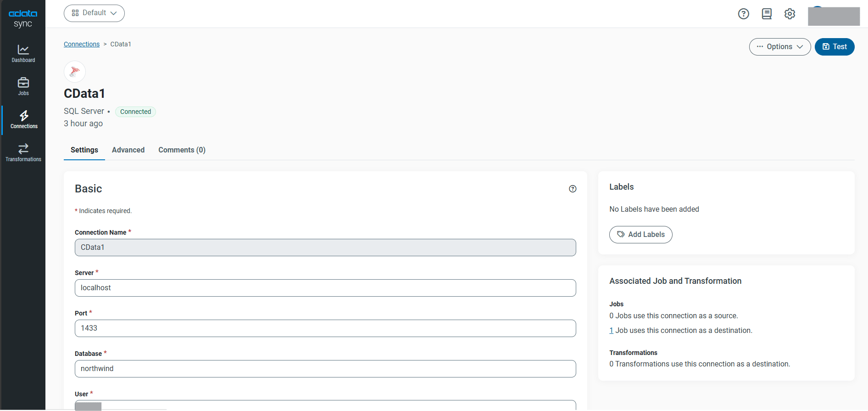Open Transformations in the sidebar

(23, 152)
